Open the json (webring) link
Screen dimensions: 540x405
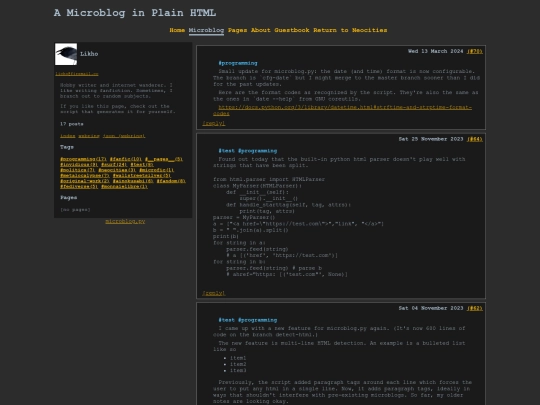pos(124,136)
